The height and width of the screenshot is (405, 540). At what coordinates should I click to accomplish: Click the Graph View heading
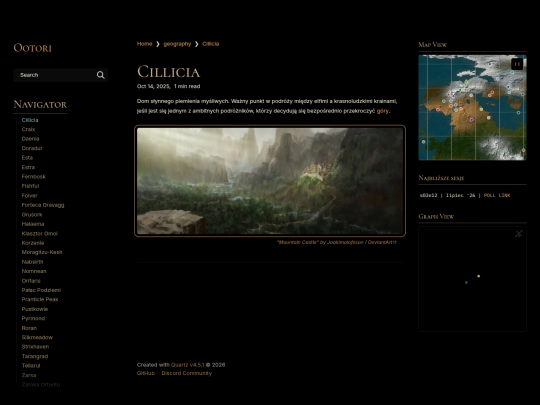tap(436, 216)
